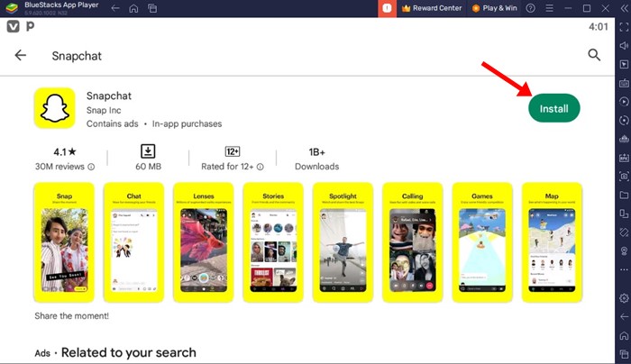Go back from Snapchat page

20,55
